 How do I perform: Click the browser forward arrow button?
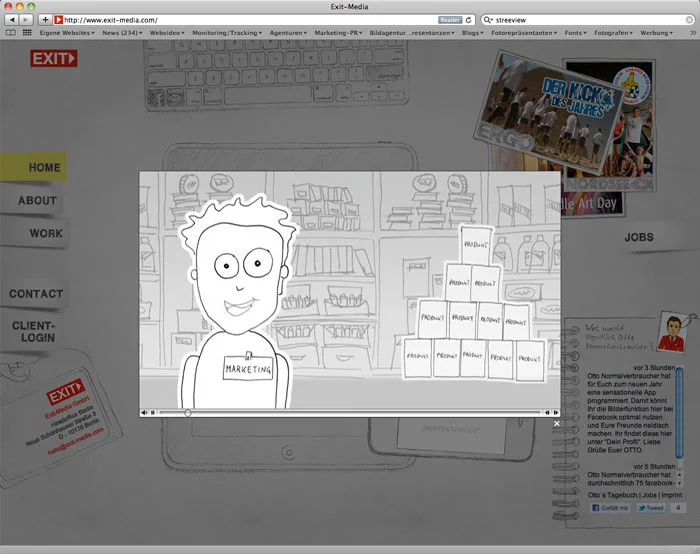pos(26,20)
